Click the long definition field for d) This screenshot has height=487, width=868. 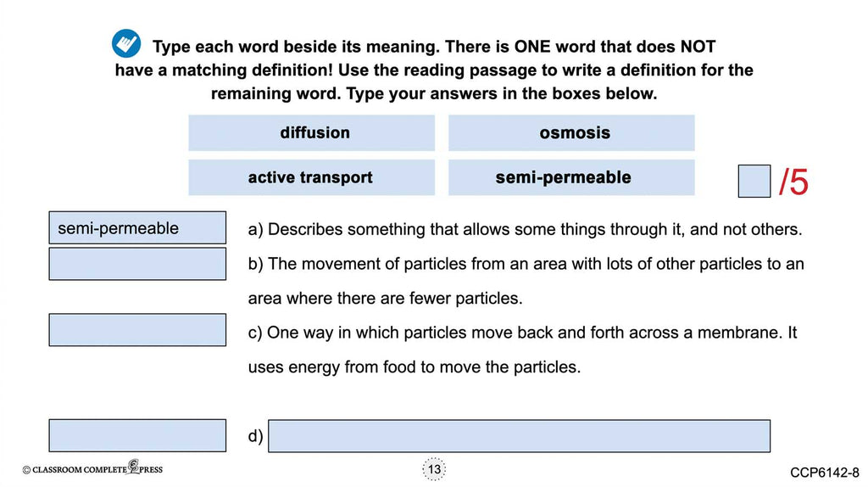[519, 436]
